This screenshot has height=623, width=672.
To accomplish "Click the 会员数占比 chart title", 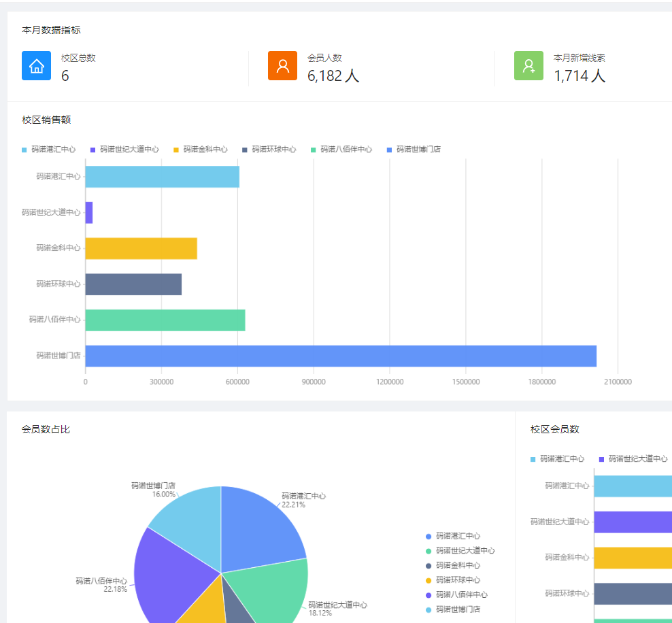I will [46, 429].
